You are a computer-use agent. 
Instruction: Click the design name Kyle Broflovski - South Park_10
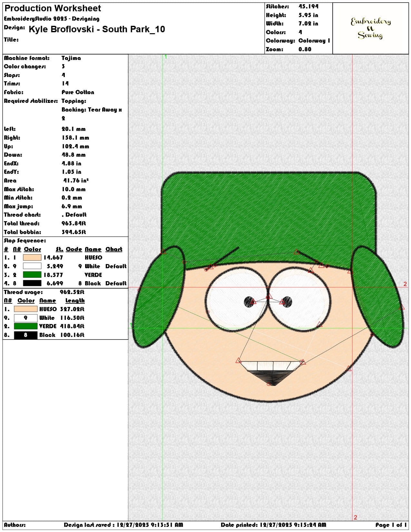[x=97, y=29]
